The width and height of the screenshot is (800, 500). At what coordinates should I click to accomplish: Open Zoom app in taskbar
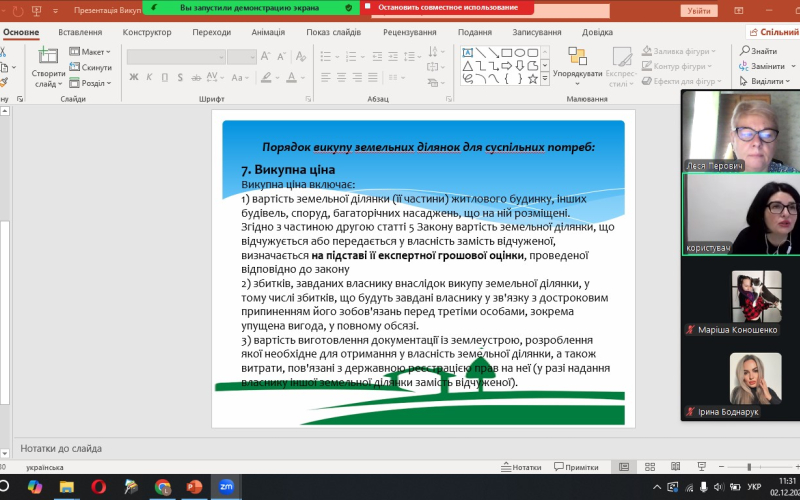click(226, 487)
